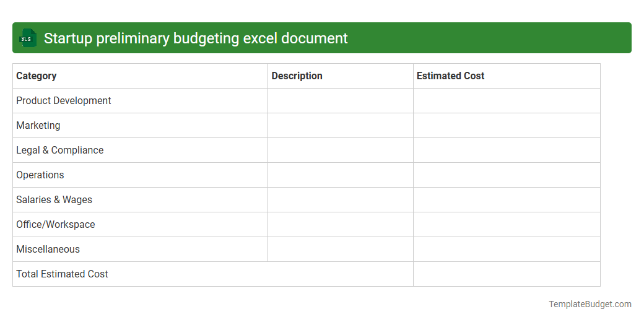This screenshot has height=322, width=644.
Task: Click the Estimated Cost cell for Product Development
Action: 507,100
